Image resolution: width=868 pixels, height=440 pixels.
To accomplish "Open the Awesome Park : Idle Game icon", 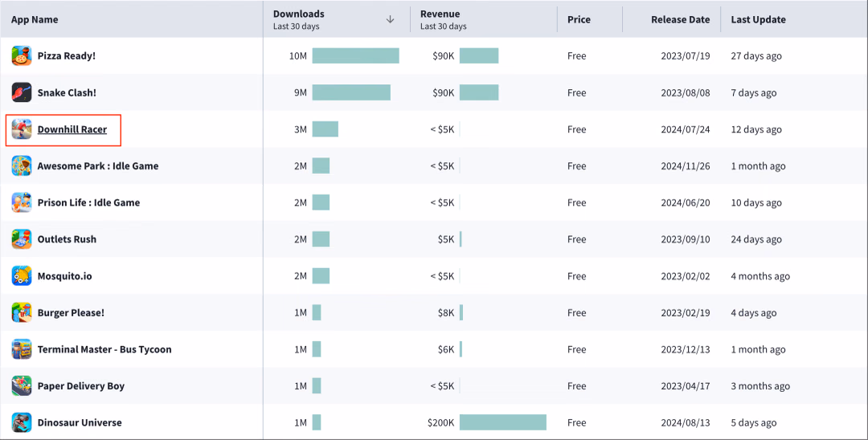I will (x=22, y=166).
